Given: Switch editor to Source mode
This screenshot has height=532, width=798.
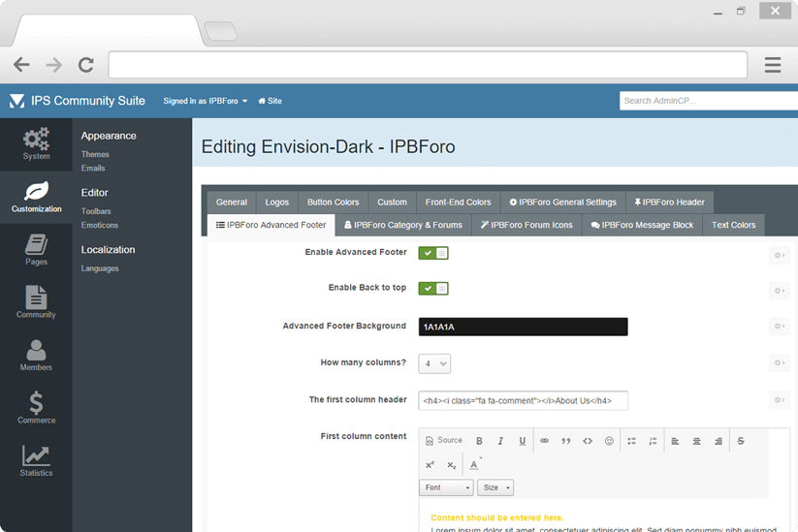Looking at the screenshot, I should [x=444, y=441].
